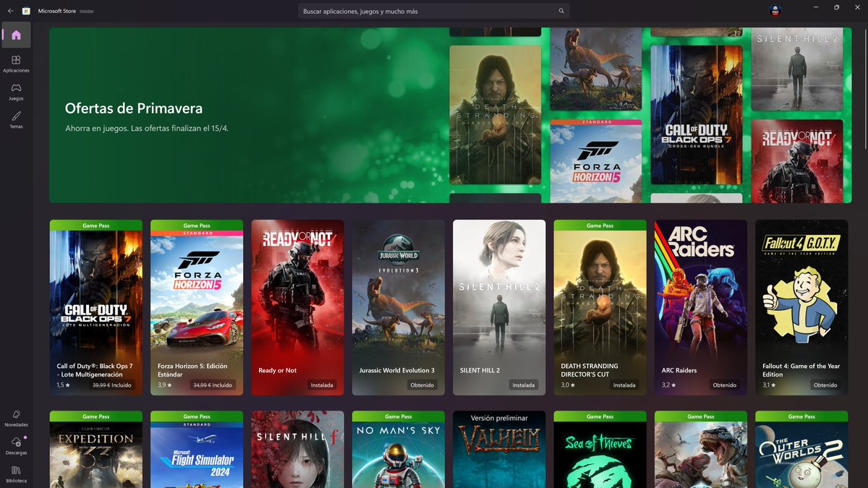
Task: Click the Game Pass label on Black Ops 7 card
Action: [96, 226]
